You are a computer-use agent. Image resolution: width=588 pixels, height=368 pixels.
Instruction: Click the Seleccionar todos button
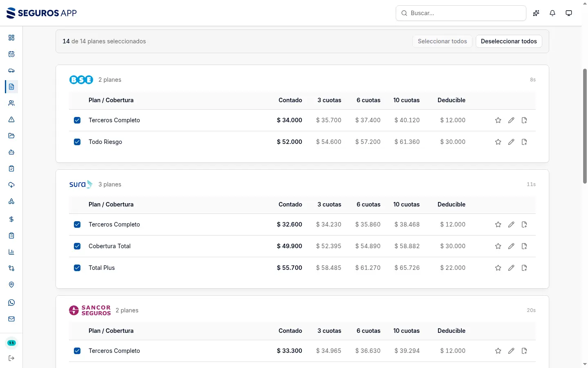(442, 41)
